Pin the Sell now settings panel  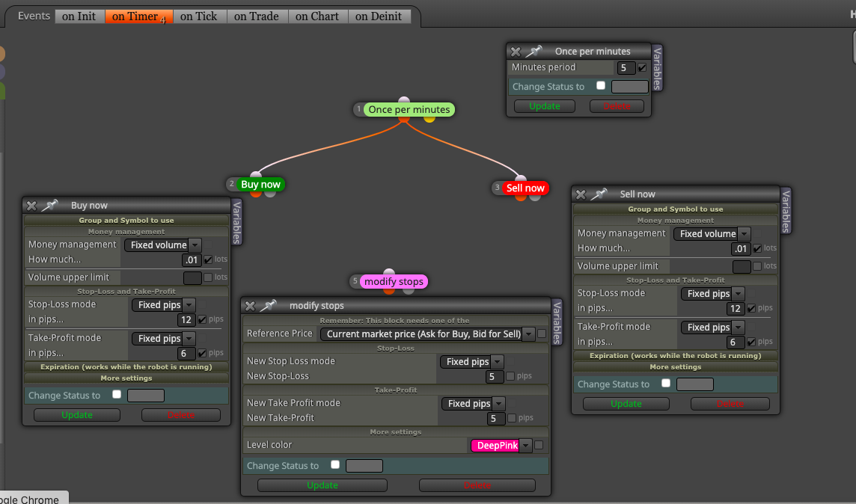click(x=599, y=194)
